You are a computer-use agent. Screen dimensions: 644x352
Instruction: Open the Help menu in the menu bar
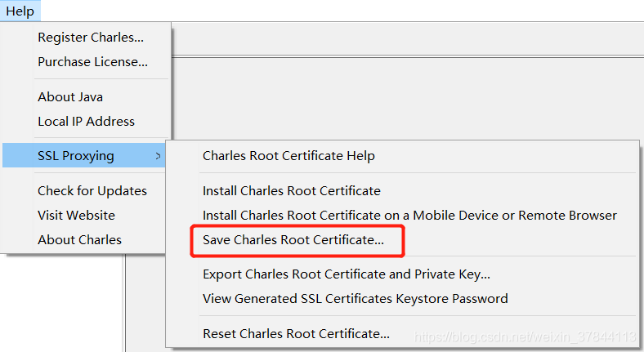[x=20, y=11]
